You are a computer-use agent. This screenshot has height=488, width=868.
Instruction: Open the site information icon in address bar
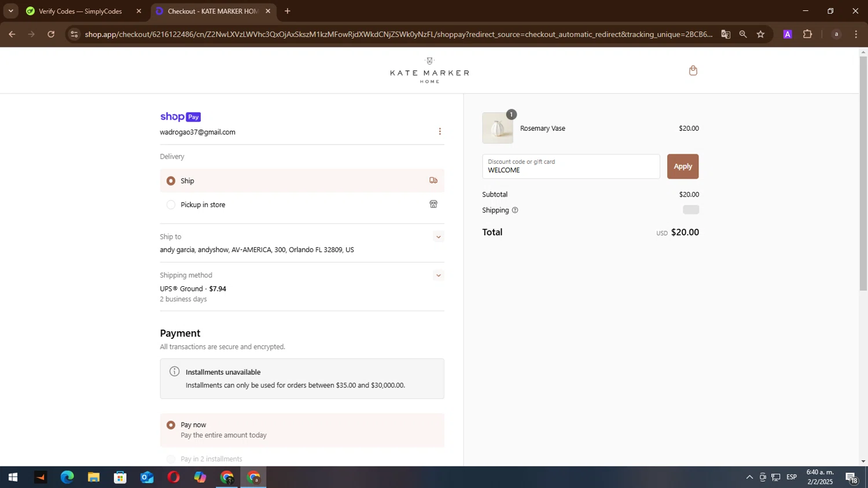(73, 34)
